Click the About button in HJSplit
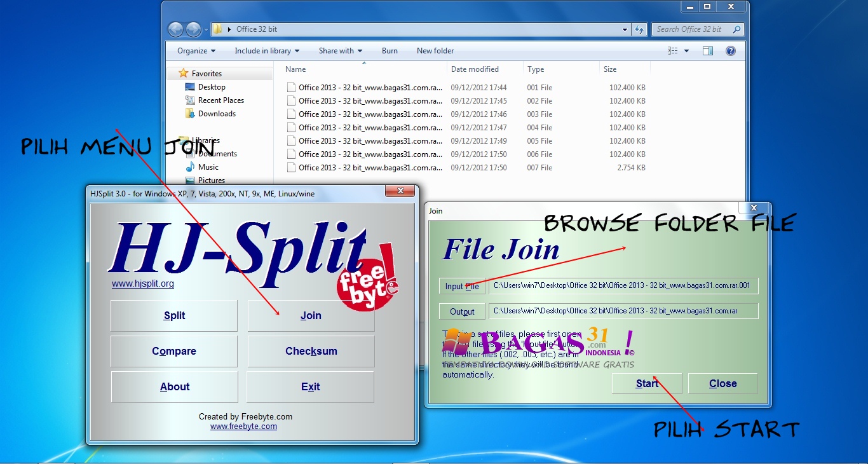868x464 pixels. (175, 387)
